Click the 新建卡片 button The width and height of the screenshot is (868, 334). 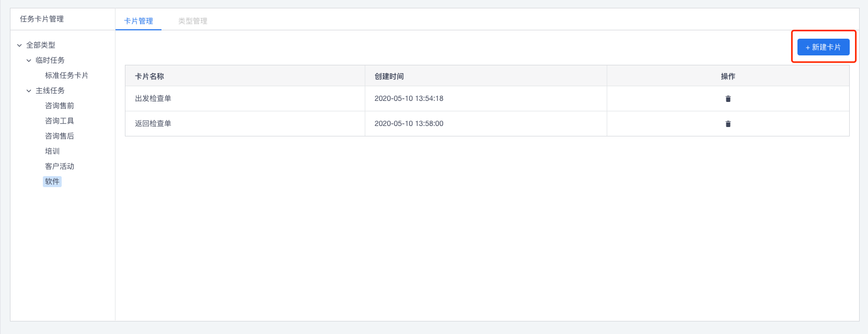tap(823, 47)
